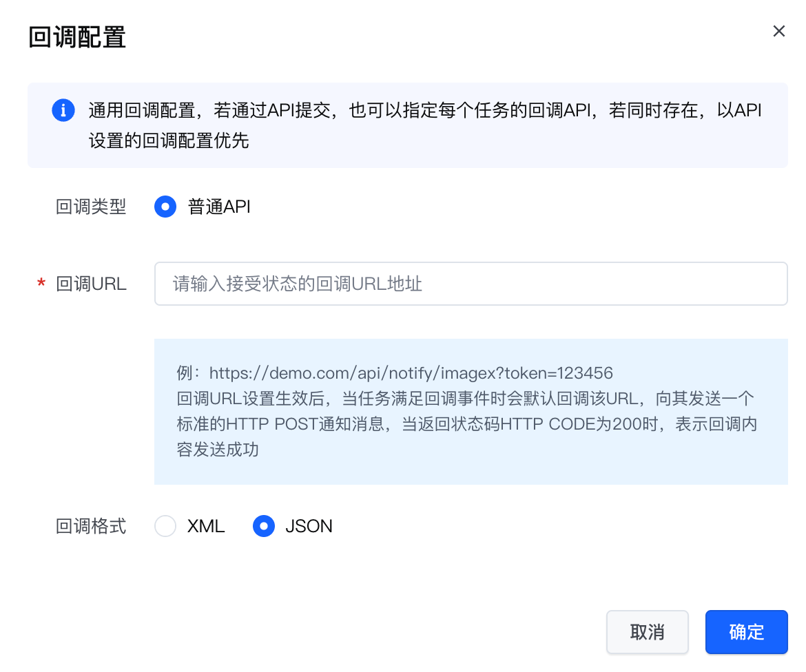Confirm with the 确定 button
Screen dimensions: 806x672
point(746,632)
